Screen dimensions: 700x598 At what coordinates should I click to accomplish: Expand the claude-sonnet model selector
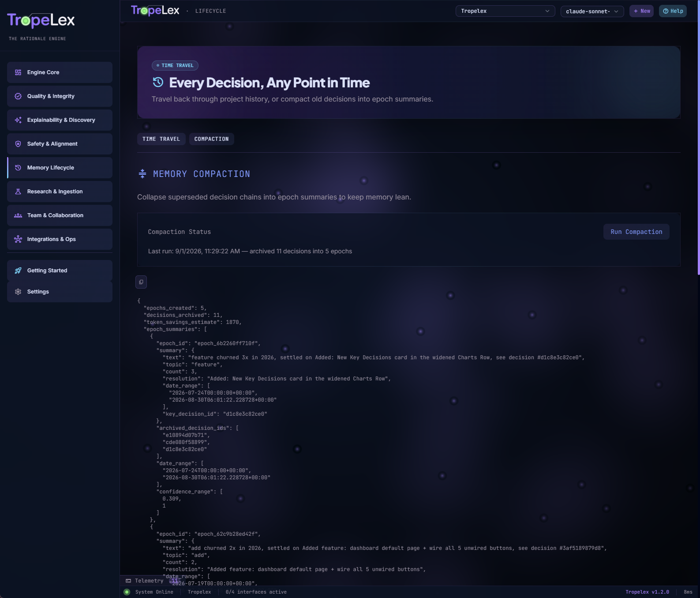pos(592,11)
